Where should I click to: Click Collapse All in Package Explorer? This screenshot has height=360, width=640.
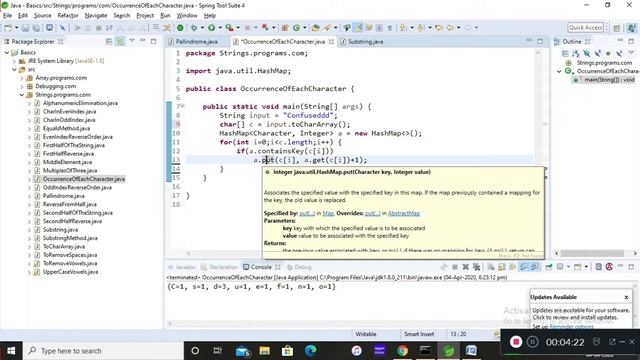(x=109, y=41)
